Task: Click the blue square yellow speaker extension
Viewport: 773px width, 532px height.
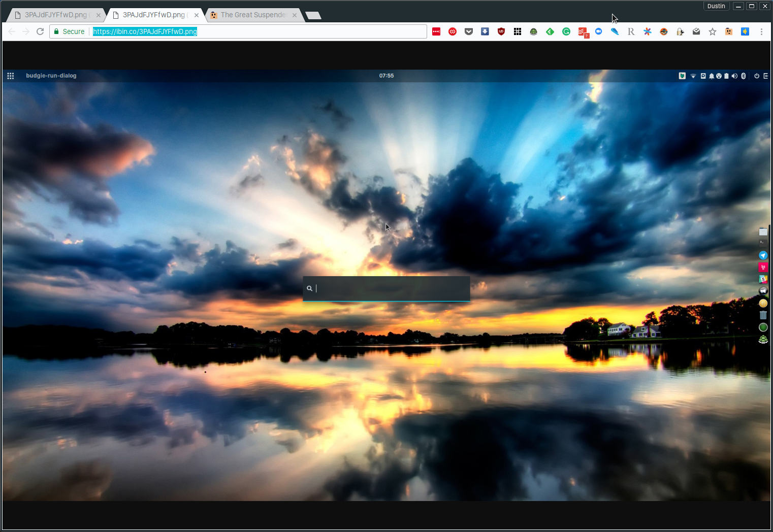Action: tap(745, 31)
